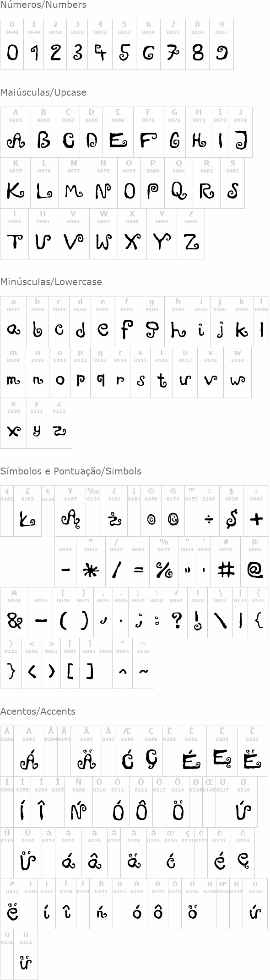
Task: Select the digit 7 glyph cell
Action: pos(173,44)
